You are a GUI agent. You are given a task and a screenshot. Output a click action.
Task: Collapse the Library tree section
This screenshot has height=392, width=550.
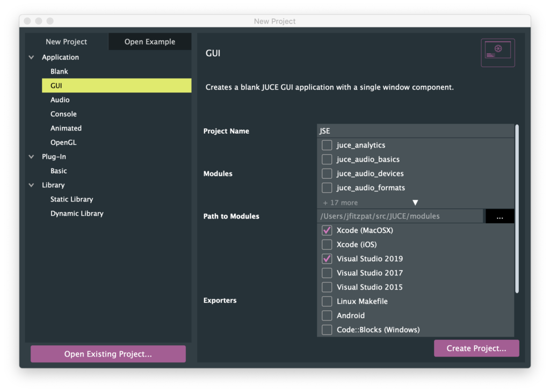31,185
